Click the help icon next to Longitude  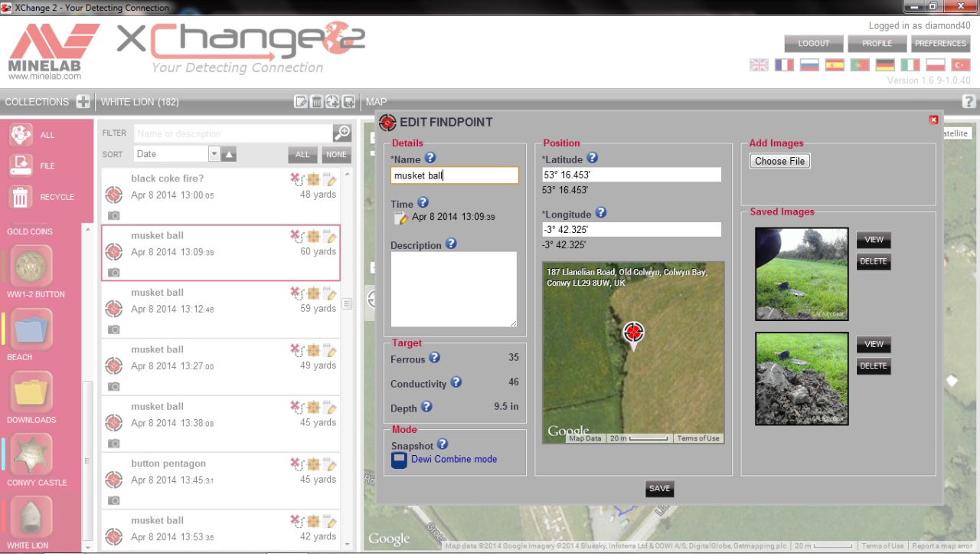[601, 213]
